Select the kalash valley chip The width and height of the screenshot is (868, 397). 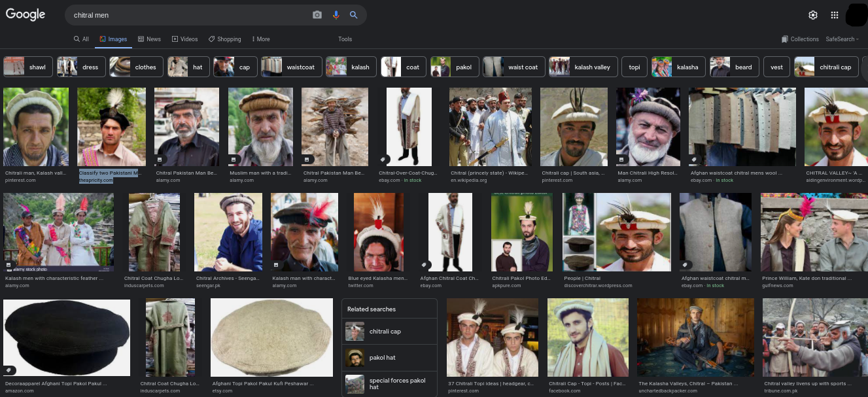pyautogui.click(x=583, y=67)
